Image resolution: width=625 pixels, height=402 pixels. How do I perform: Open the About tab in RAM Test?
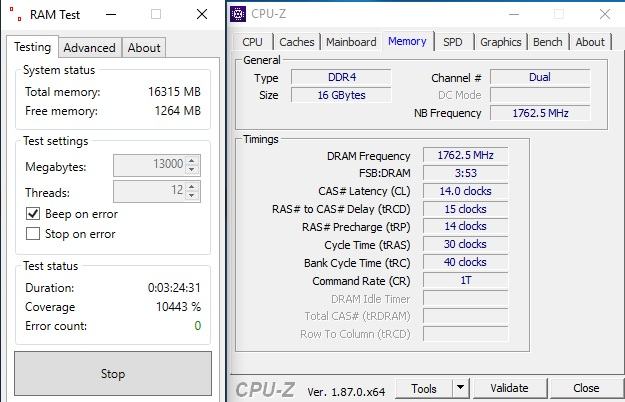click(x=144, y=48)
